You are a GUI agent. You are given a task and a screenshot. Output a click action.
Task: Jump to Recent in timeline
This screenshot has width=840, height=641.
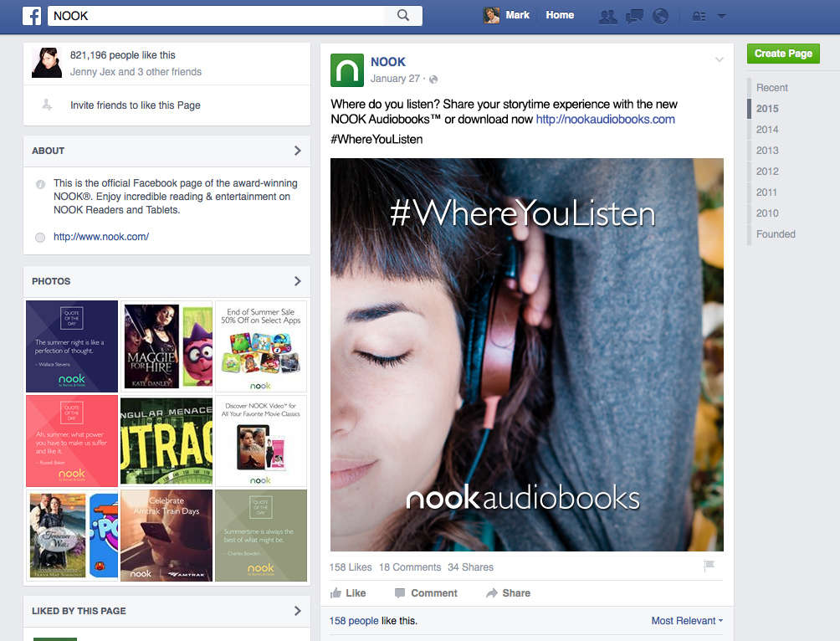772,87
